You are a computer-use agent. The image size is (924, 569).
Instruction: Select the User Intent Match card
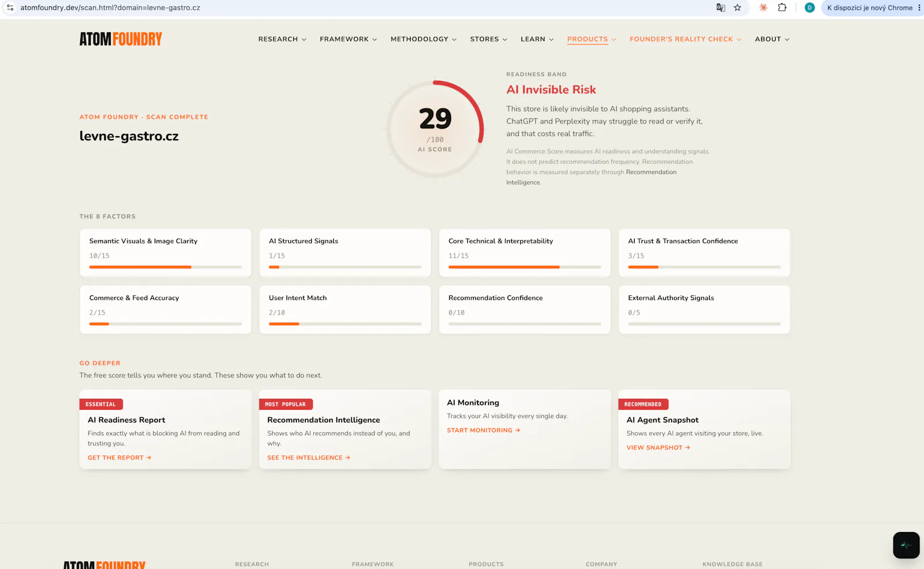345,309
